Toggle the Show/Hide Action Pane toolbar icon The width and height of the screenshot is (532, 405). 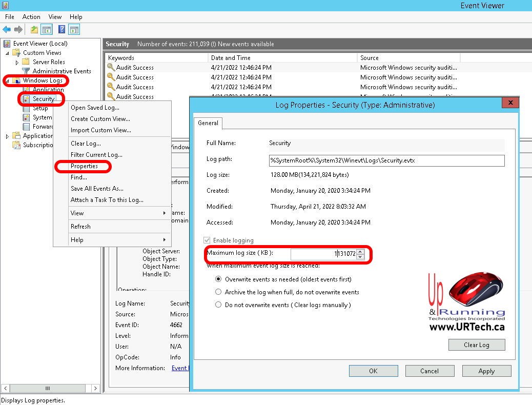pos(74,30)
